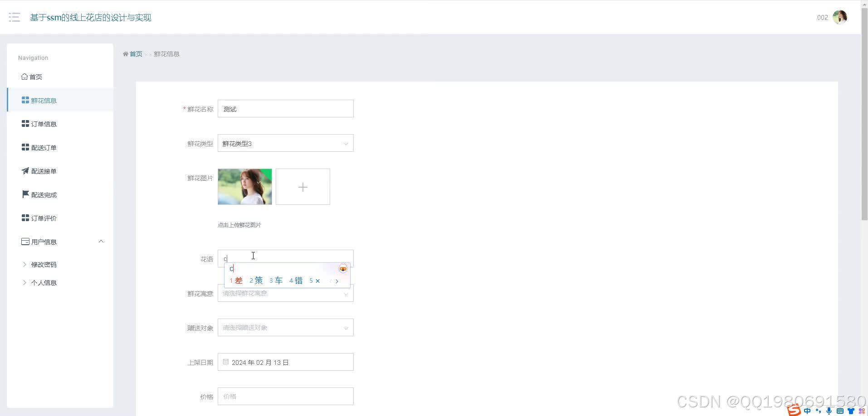The height and width of the screenshot is (416, 868).
Task: Open 订单信息 menu item
Action: click(60, 124)
